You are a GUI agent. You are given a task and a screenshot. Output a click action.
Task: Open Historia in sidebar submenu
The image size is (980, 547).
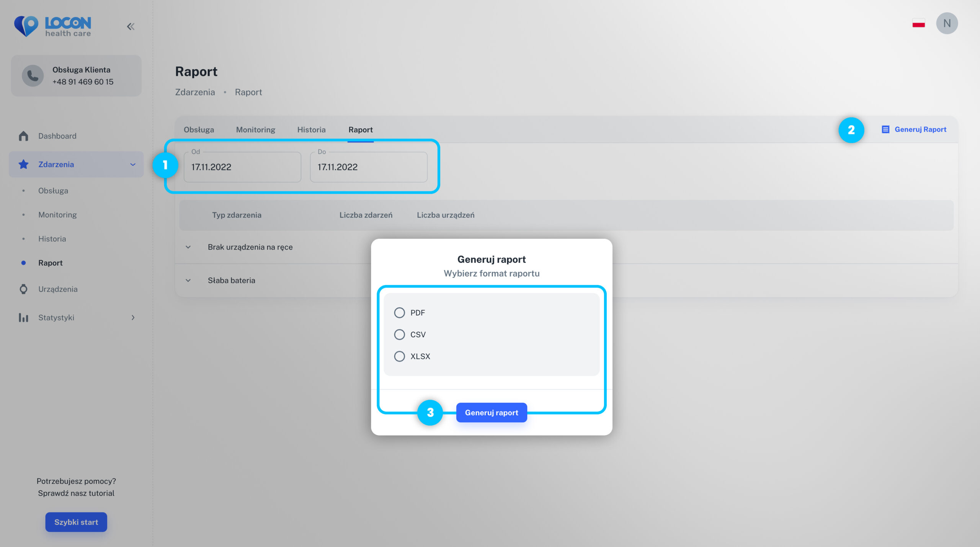(52, 239)
